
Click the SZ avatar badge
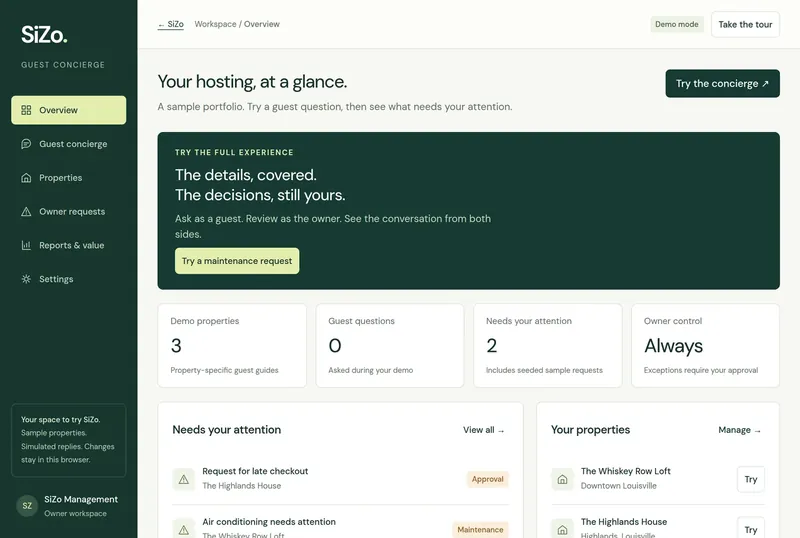click(27, 505)
